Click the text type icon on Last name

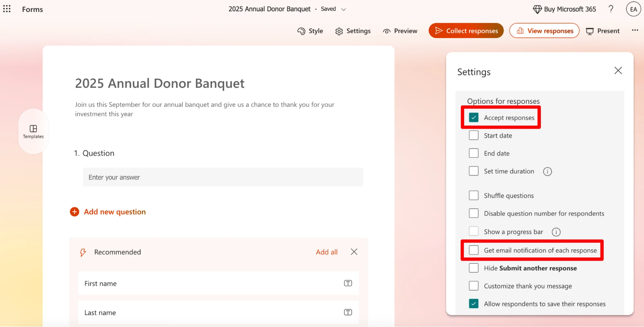(348, 312)
